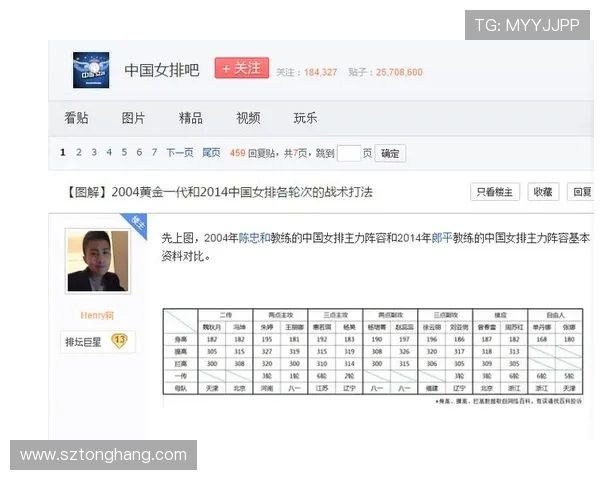
Task: Click 下一页 to view next page
Action: 179,153
